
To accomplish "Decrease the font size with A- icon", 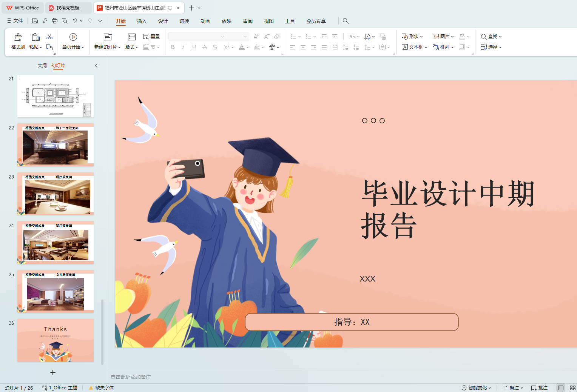I will tap(267, 37).
